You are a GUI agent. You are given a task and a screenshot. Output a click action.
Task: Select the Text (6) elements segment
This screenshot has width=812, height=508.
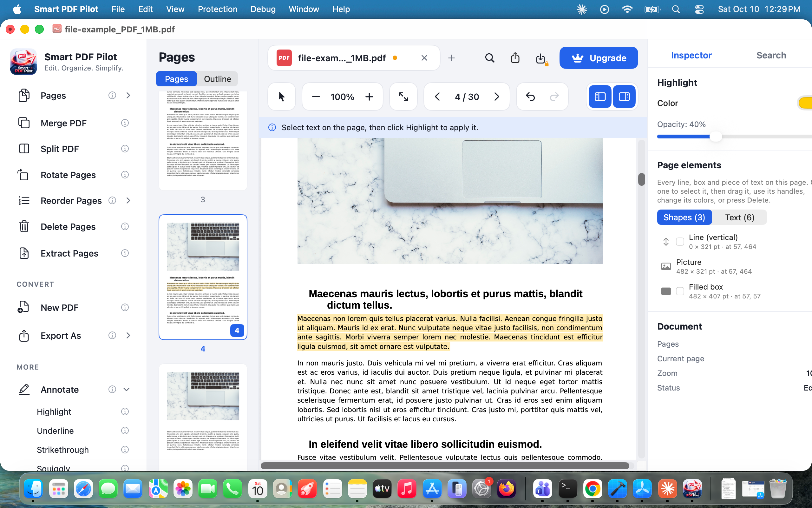(x=740, y=217)
